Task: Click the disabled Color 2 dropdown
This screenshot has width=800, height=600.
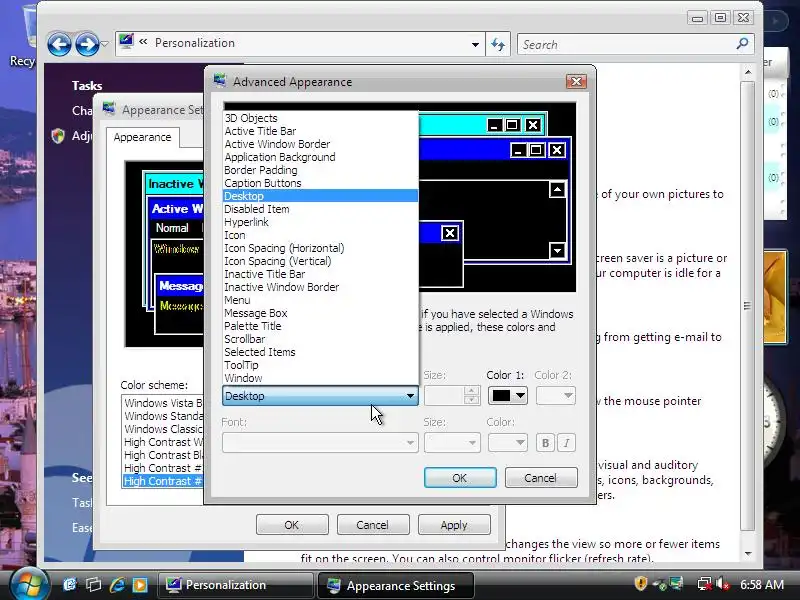Action: 556,395
